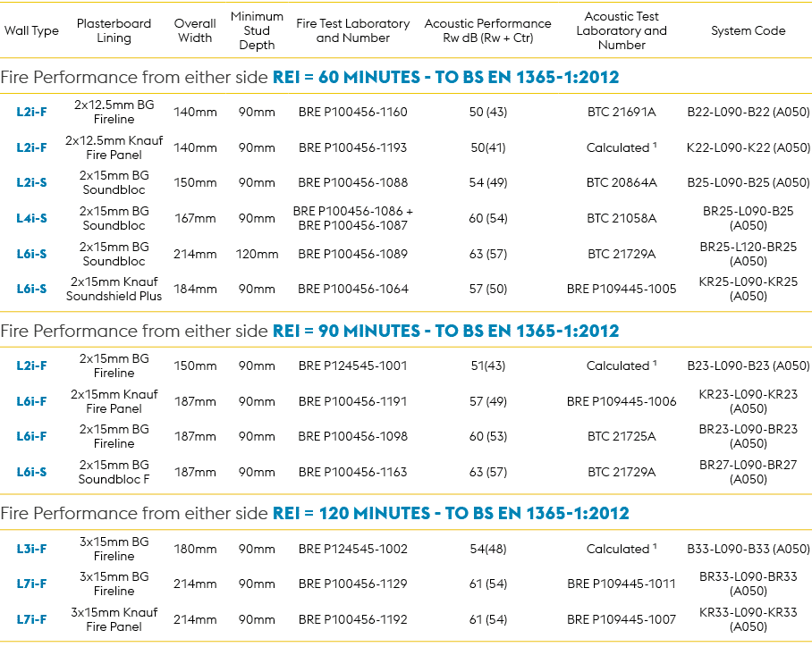Click the 2x15mm BG Soundbloc F cell

114,472
